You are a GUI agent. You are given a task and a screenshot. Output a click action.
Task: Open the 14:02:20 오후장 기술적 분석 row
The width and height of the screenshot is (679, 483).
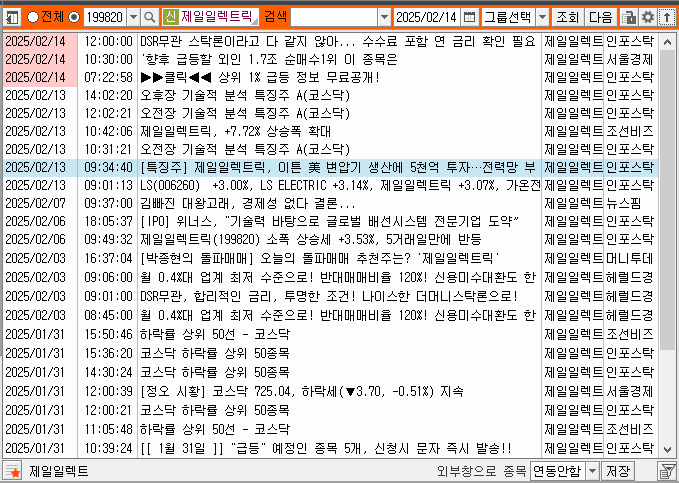[245, 95]
